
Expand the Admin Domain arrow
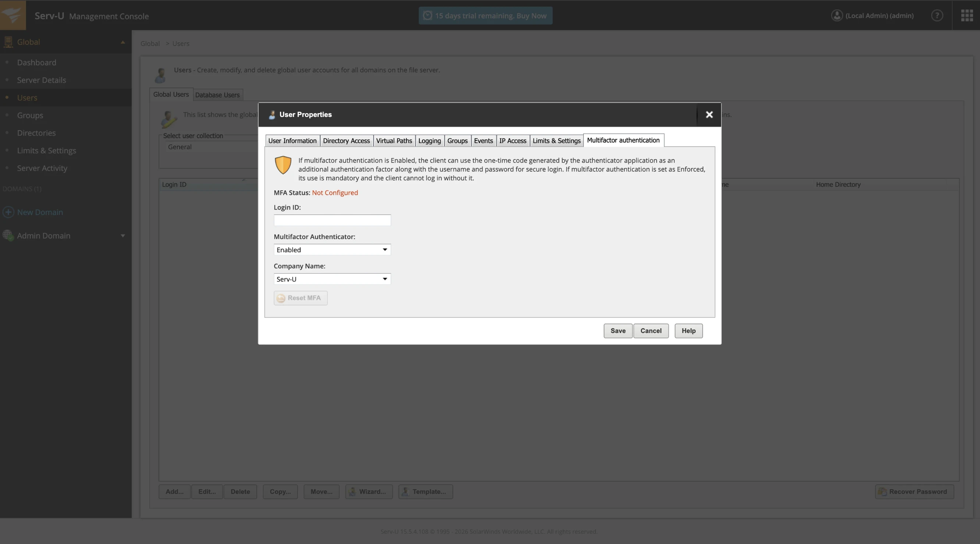(122, 236)
